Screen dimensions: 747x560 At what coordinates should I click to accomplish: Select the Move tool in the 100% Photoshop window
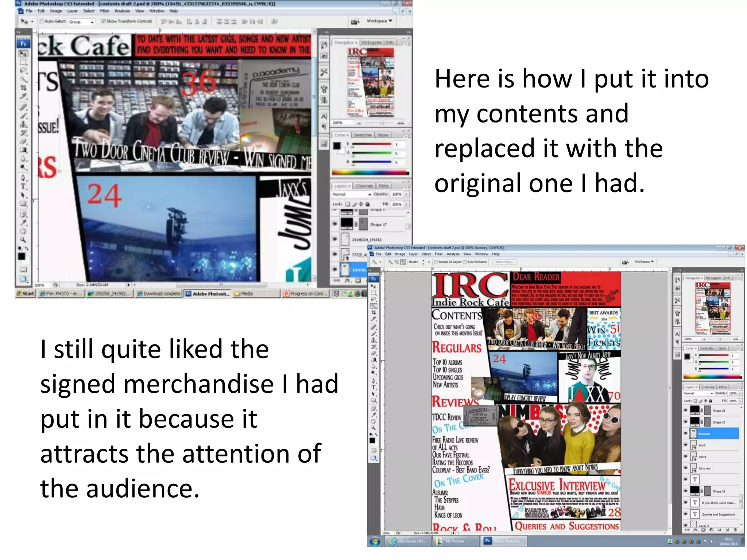click(x=373, y=286)
